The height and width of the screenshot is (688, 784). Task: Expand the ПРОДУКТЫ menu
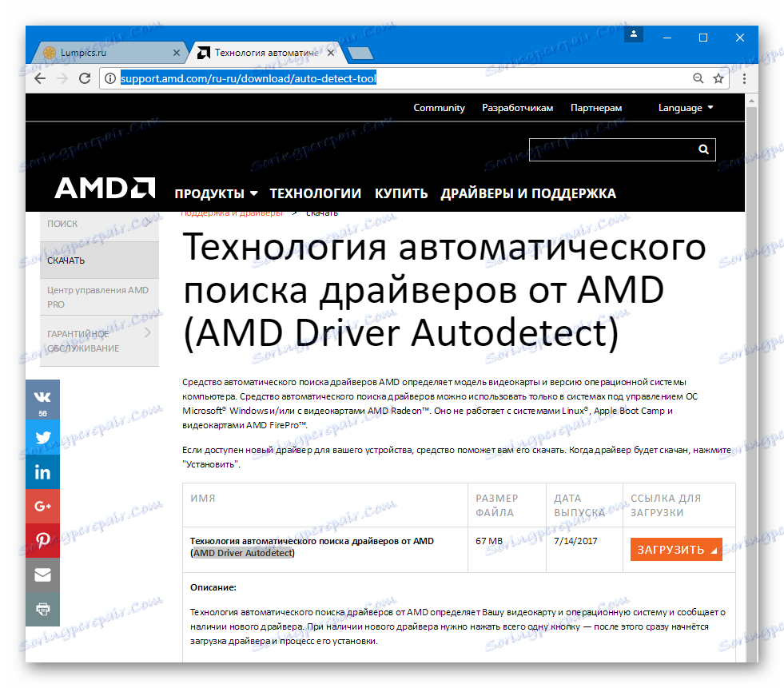216,193
